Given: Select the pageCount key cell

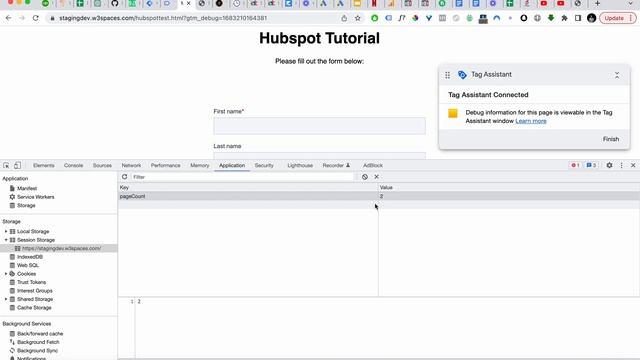Looking at the screenshot, I should tap(248, 196).
